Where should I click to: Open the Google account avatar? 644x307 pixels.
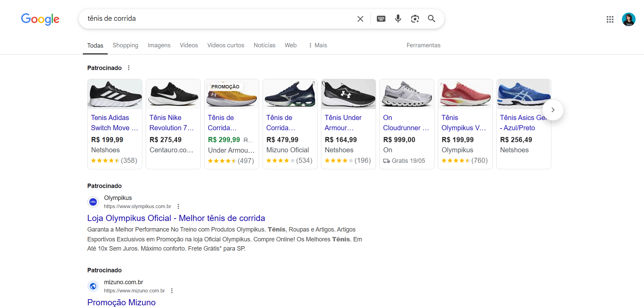(629, 19)
